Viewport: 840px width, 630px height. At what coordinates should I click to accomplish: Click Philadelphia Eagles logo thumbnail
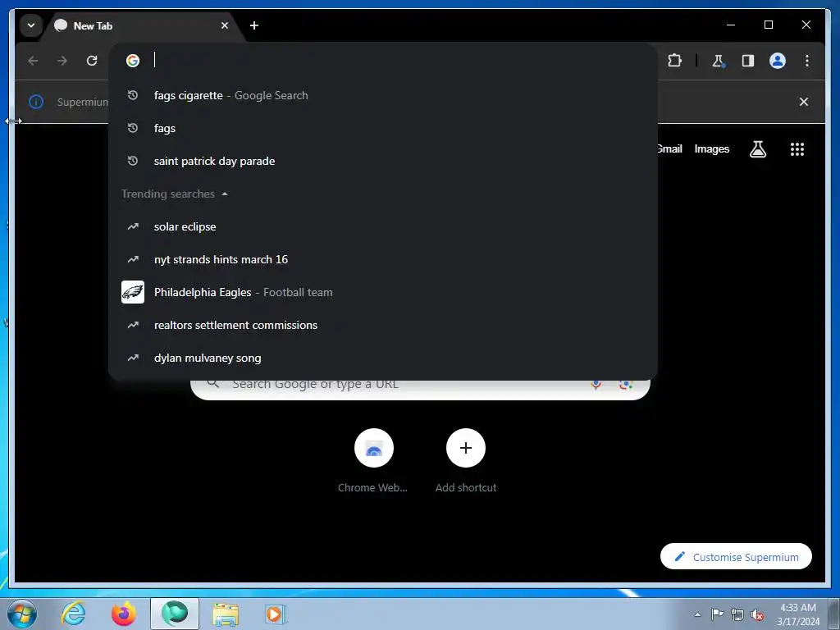tap(133, 292)
